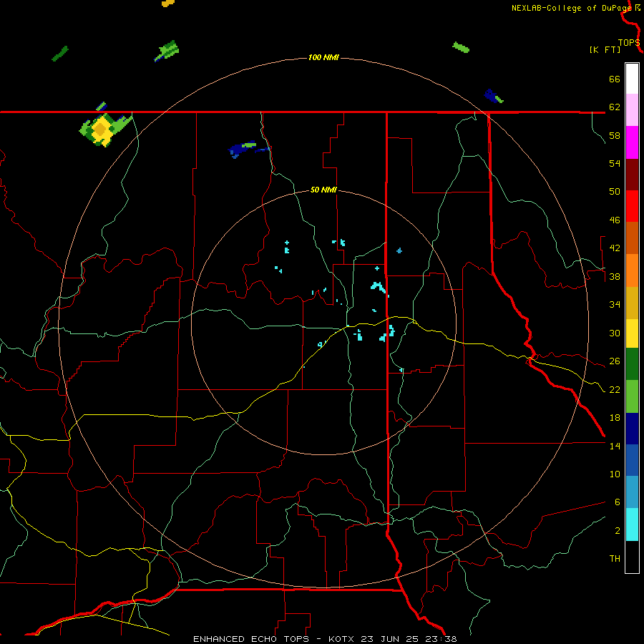The width and height of the screenshot is (644, 644).
Task: Click the "62" legend value
Action: (x=615, y=107)
